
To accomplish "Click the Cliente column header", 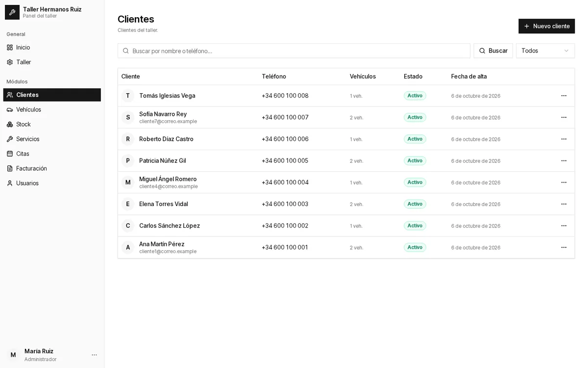I will 131,77.
